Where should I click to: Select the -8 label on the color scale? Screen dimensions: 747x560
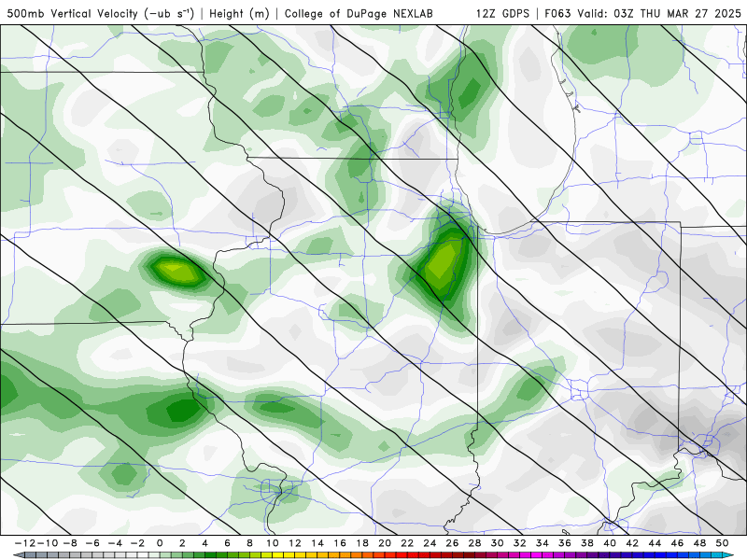point(70,543)
